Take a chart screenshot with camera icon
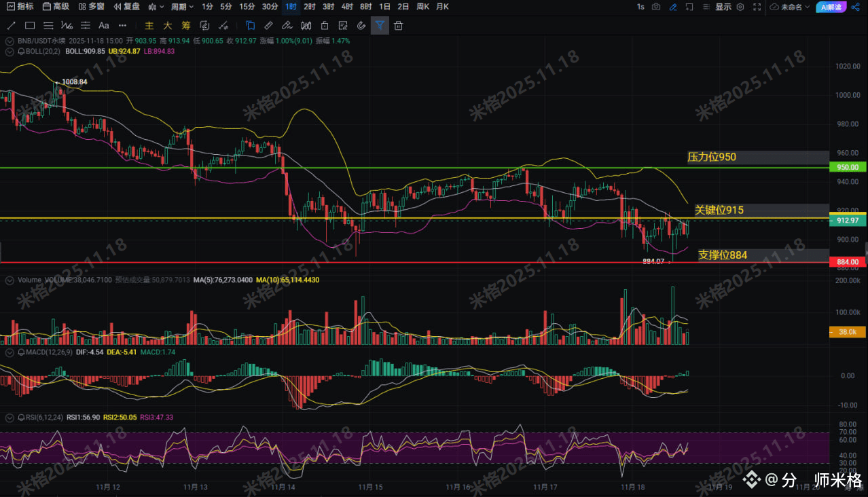The image size is (868, 497). tap(656, 7)
